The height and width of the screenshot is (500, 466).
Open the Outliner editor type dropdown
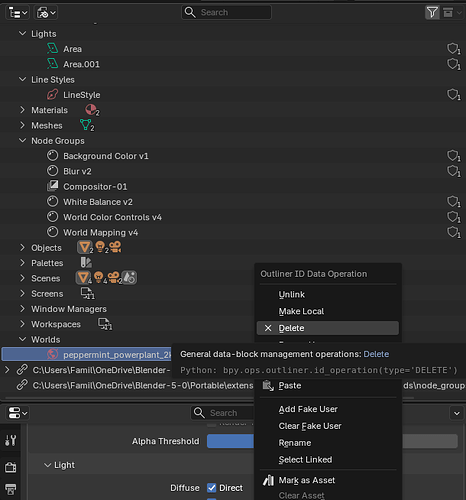click(17, 13)
